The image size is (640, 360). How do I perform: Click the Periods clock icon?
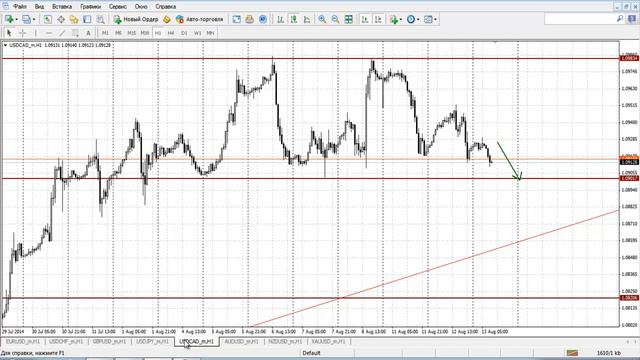click(x=411, y=19)
